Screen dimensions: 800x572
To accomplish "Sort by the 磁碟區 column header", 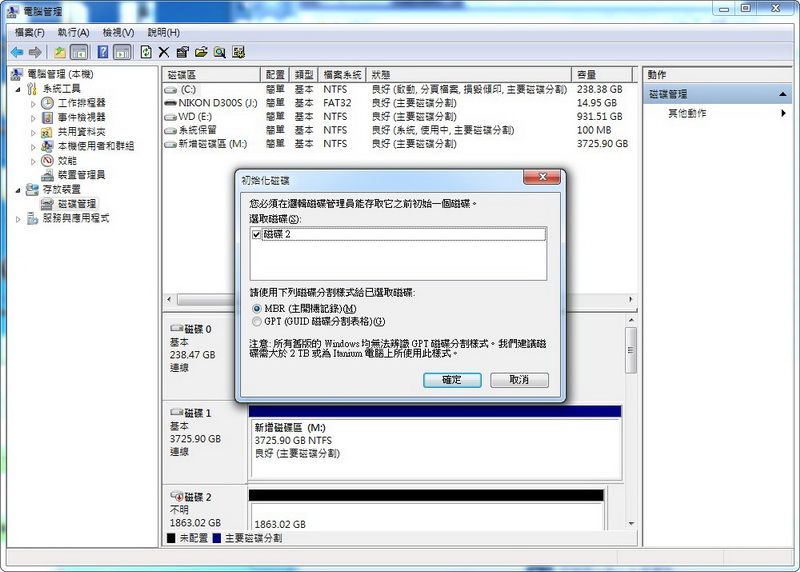I will (x=212, y=74).
